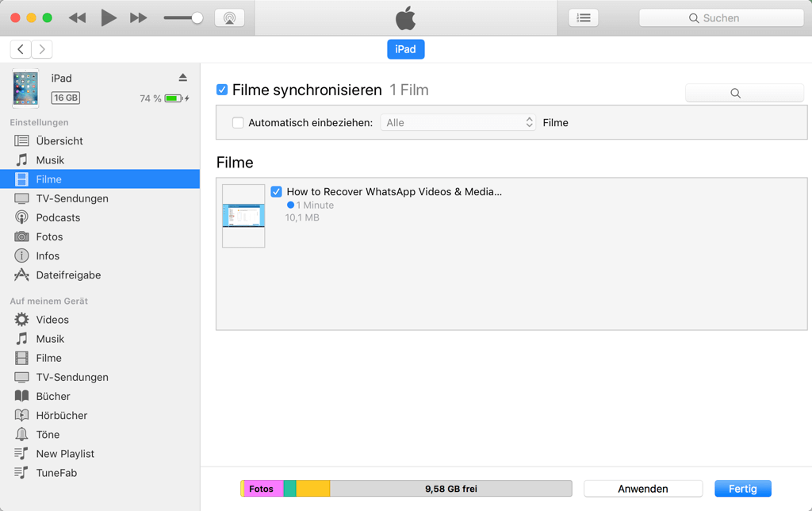Toggle the Filme synchronisieren checkbox

pyautogui.click(x=222, y=90)
